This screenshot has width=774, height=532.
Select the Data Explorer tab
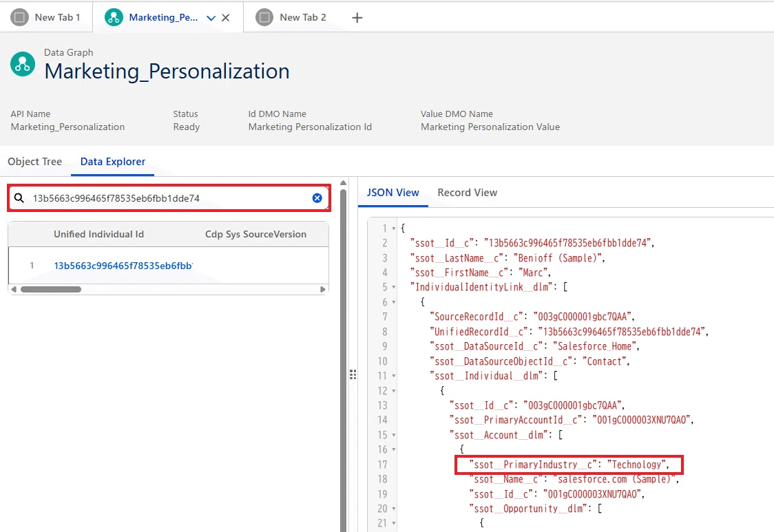(112, 161)
